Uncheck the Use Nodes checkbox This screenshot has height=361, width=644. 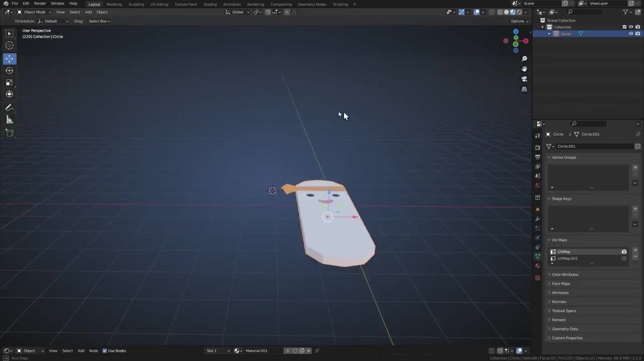[x=105, y=351]
